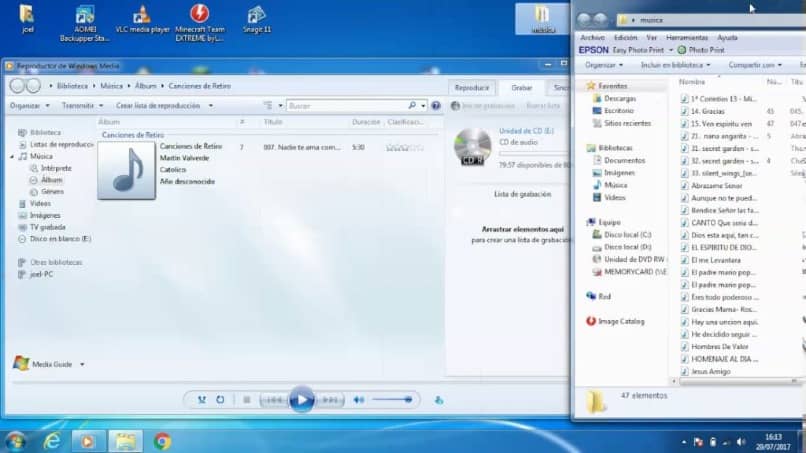Screen dimensions: 806x453
Task: Launch Snagit 11 desktop shortcut
Action: pos(257,20)
